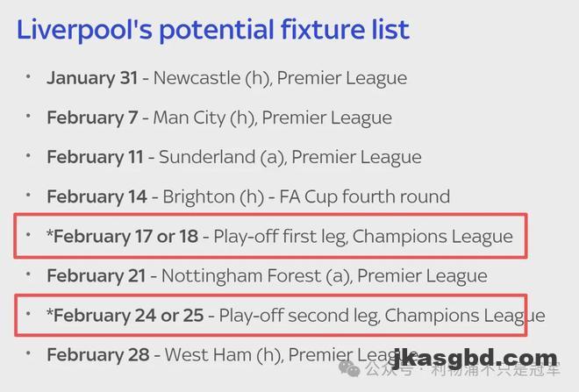Click the West Ham (h) fixture text
Image resolution: width=579 pixels, height=392 pixels.
pos(263,355)
